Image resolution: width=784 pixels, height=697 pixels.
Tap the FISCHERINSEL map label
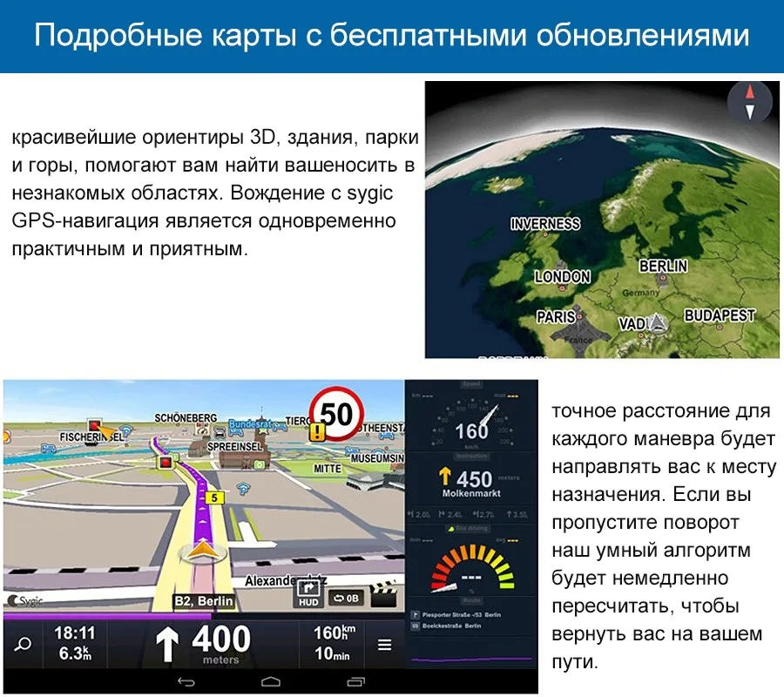[91, 437]
